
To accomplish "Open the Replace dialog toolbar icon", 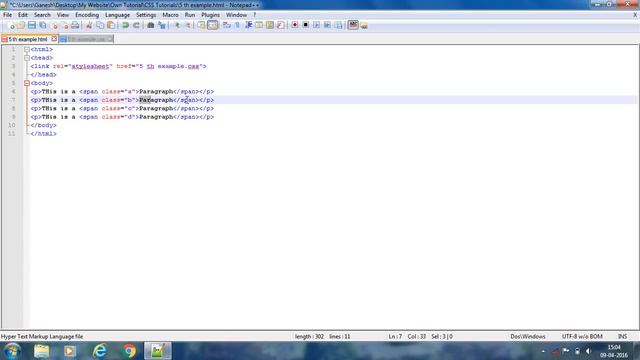I will coord(162,25).
